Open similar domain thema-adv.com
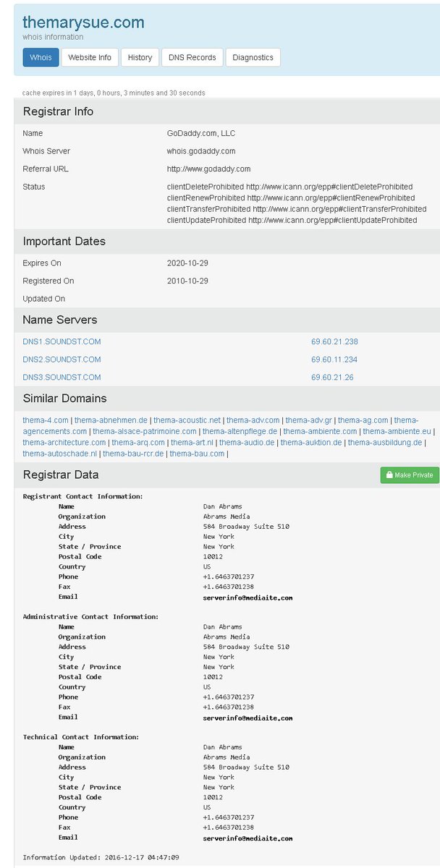This screenshot has height=868, width=440. (253, 420)
